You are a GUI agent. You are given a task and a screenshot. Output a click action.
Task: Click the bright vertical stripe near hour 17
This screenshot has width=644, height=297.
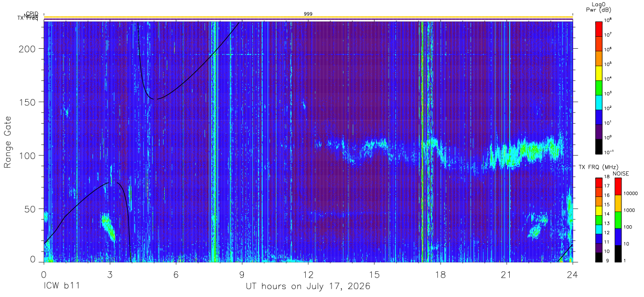pyautogui.click(x=423, y=141)
